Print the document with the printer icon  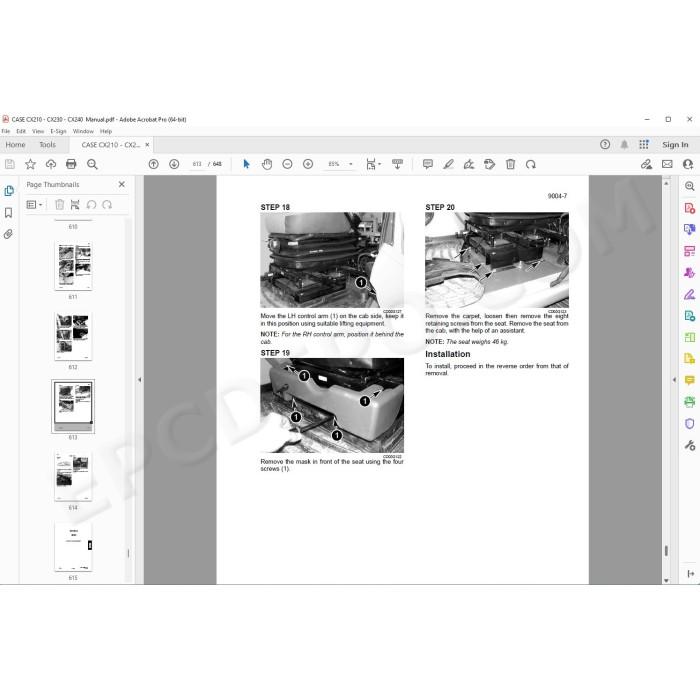click(x=71, y=164)
